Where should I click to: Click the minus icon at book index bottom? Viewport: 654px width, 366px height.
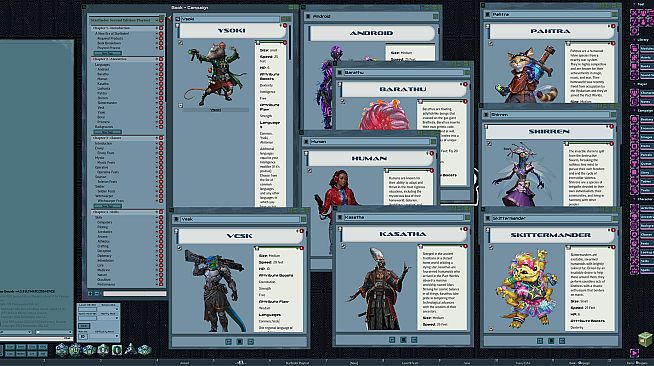97,293
